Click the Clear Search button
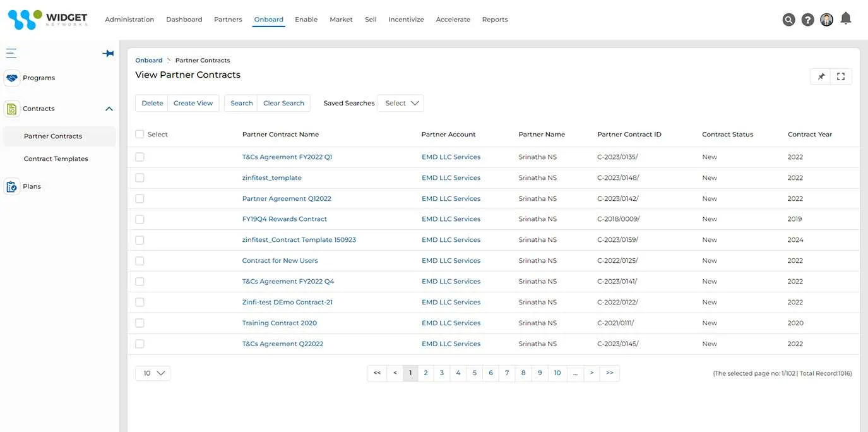 283,103
